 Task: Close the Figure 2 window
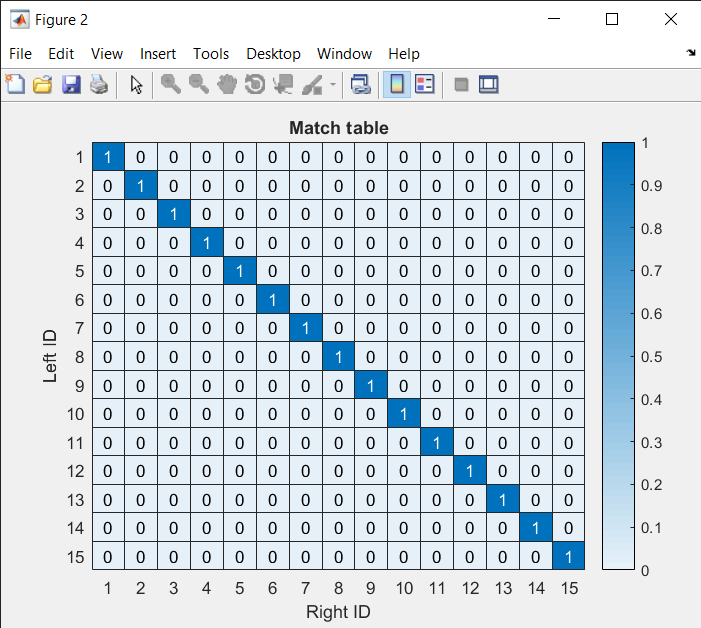[x=671, y=19]
